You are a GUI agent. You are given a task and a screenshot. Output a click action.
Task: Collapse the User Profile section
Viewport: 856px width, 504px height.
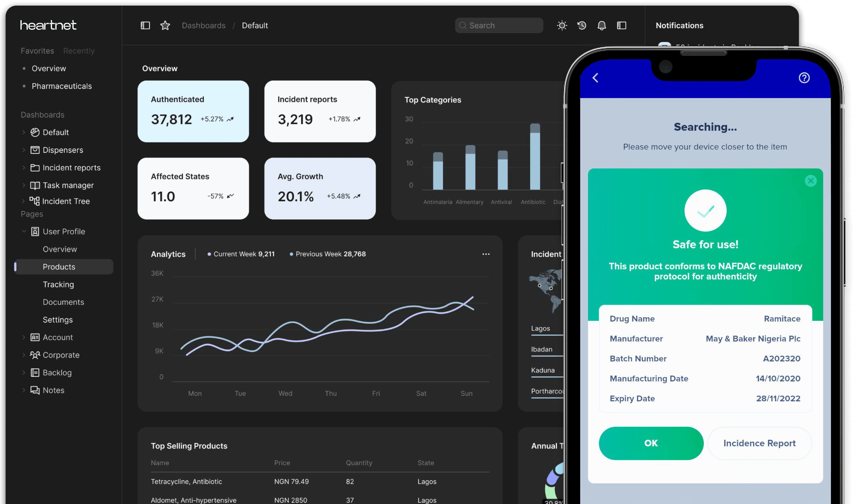(24, 232)
